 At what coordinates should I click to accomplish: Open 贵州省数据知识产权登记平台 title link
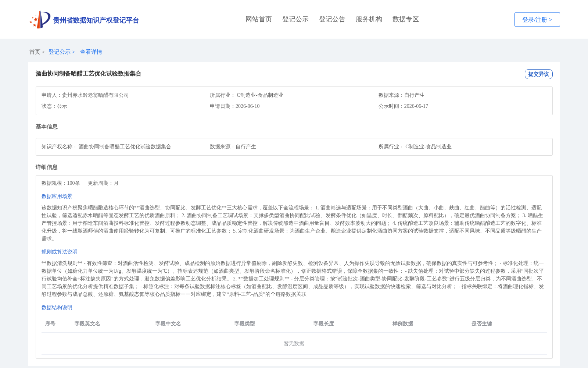(96, 20)
